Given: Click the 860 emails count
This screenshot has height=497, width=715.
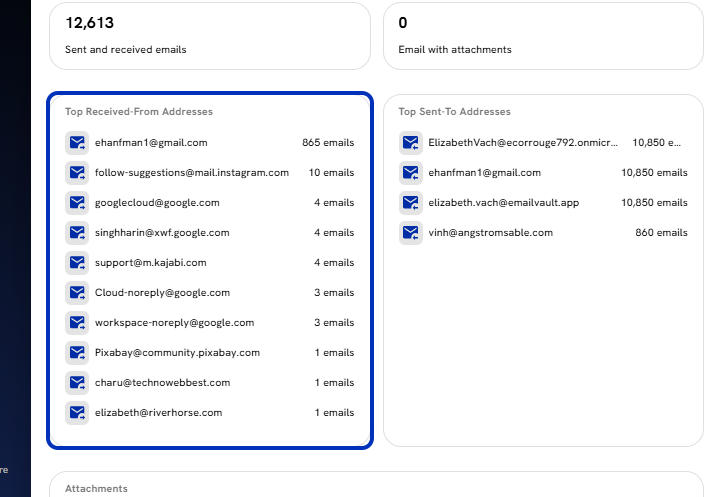Looking at the screenshot, I should [661, 233].
